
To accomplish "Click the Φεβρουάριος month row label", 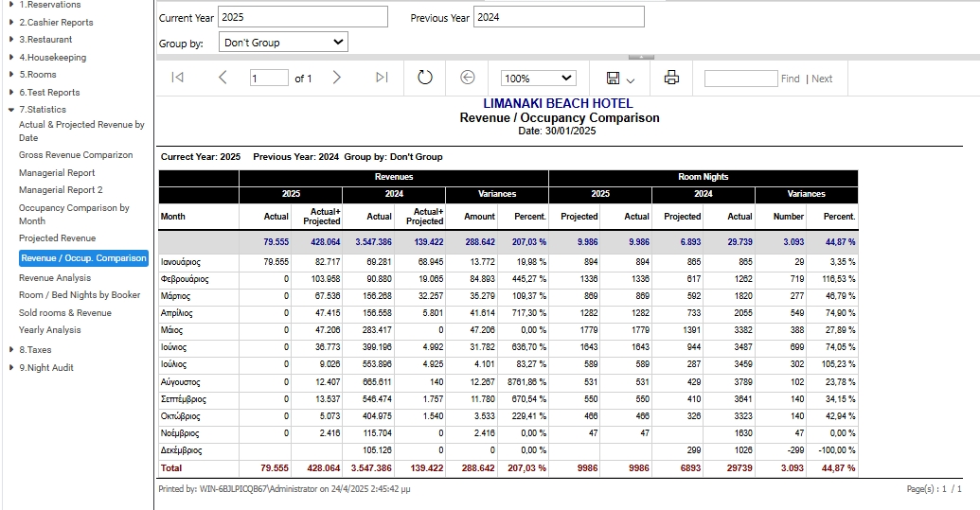I will click(185, 279).
